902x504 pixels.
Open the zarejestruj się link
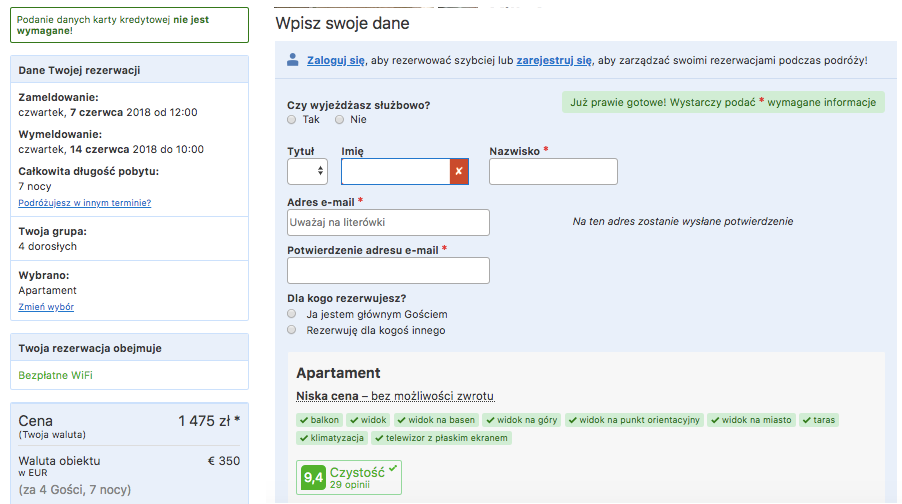tap(554, 60)
